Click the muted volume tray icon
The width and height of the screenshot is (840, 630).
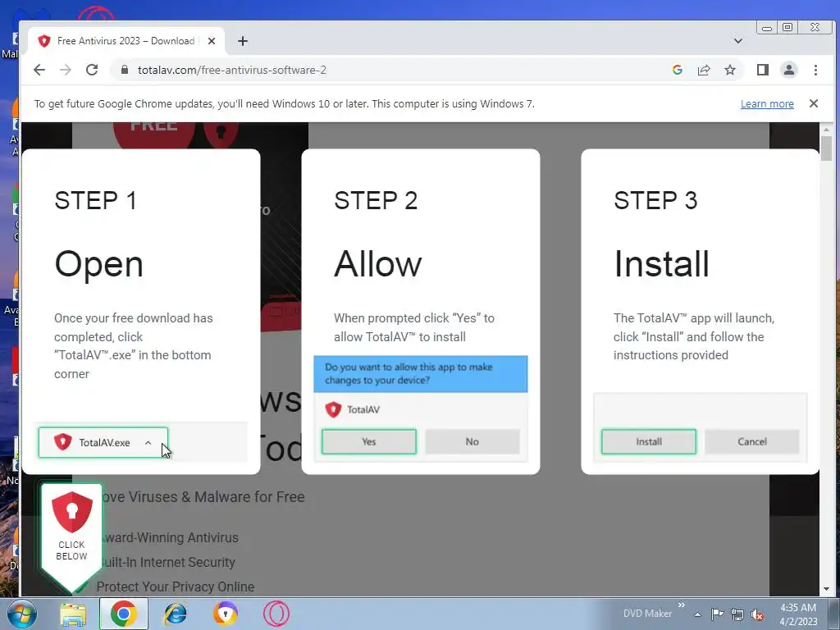[757, 615]
